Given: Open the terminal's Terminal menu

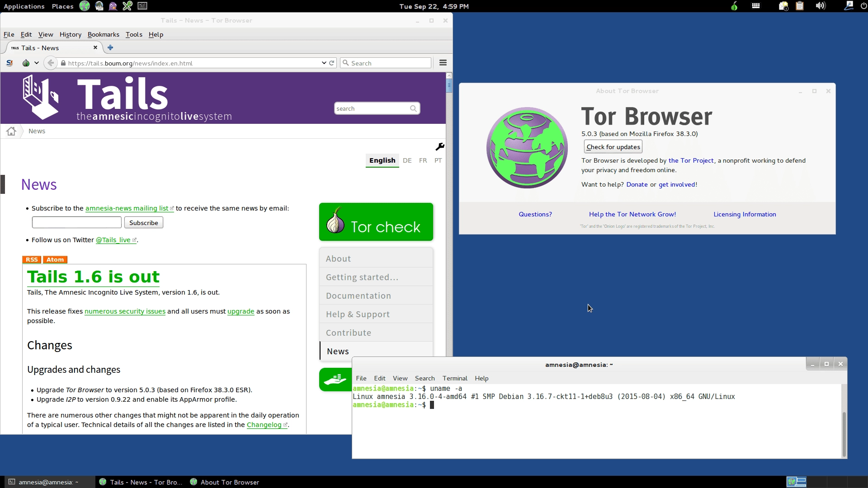Looking at the screenshot, I should coord(455,378).
